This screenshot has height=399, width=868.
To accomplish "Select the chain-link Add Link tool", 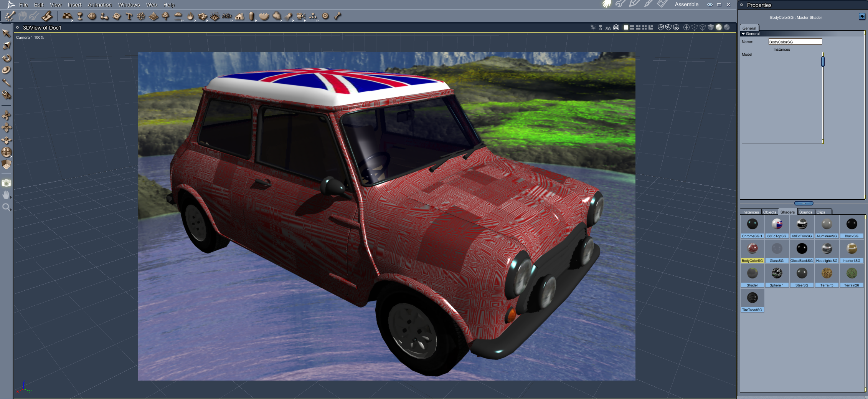I will pyautogui.click(x=6, y=95).
